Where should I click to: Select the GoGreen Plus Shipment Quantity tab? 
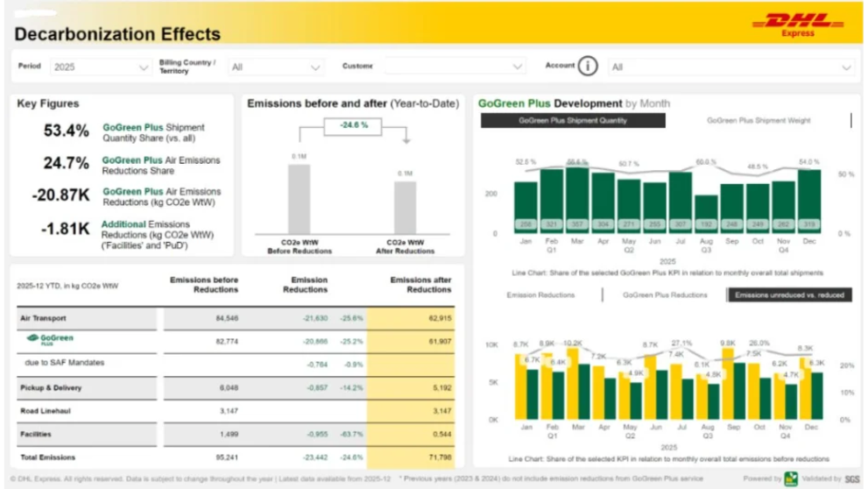(x=573, y=120)
